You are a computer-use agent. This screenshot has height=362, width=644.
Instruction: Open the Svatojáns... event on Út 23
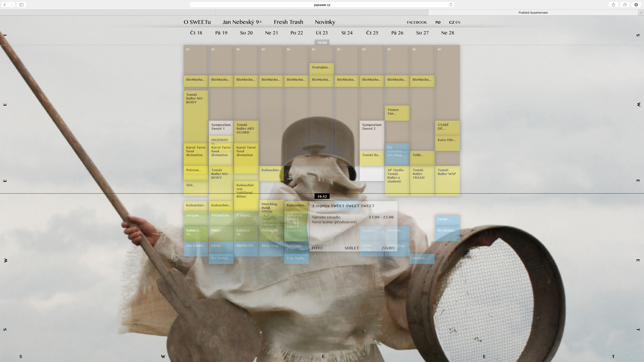pyautogui.click(x=321, y=69)
